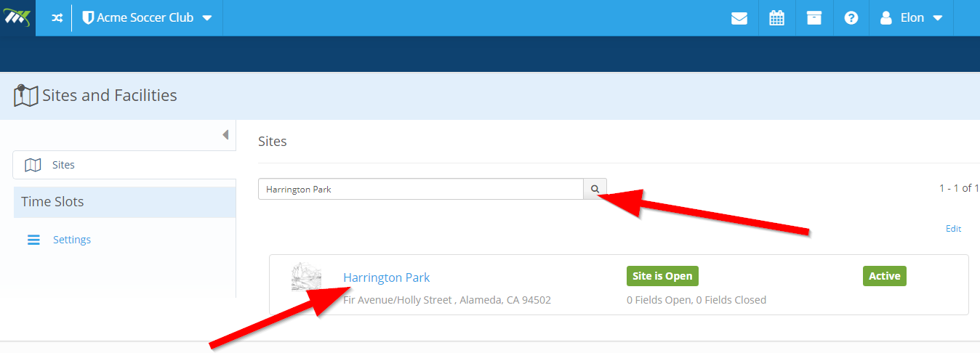Click the Sites and Facilities heading
Screen dimensions: 980x353
(110, 95)
